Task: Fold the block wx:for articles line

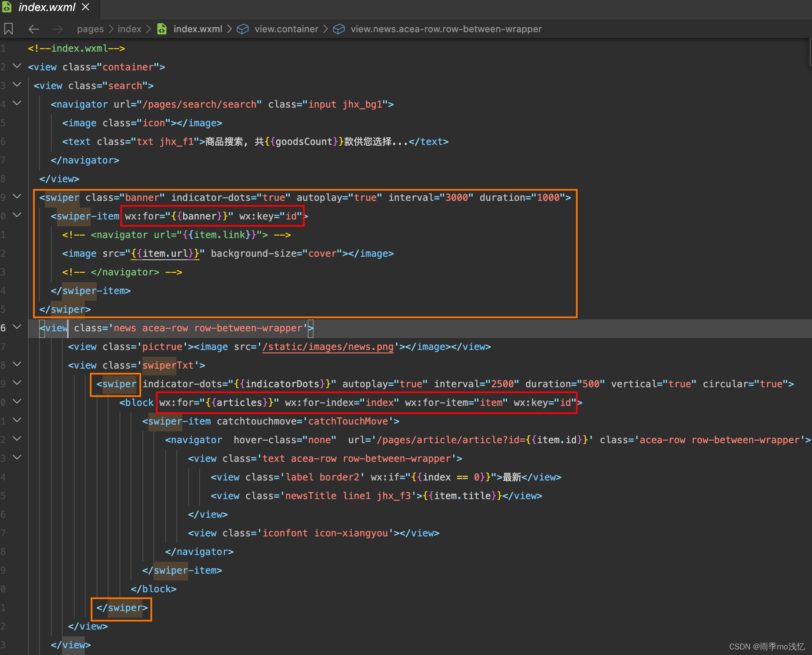Action: 17,402
